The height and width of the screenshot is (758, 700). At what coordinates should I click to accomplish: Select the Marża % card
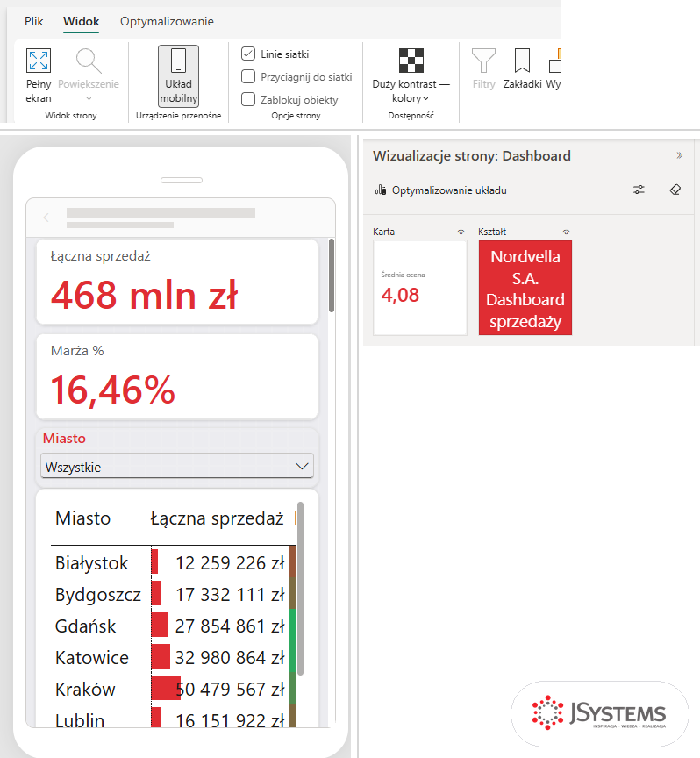(177, 376)
